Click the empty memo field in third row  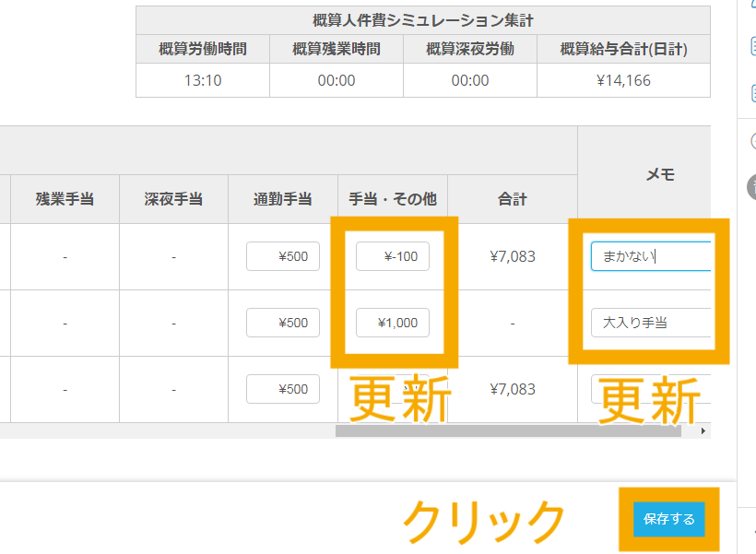click(x=651, y=389)
